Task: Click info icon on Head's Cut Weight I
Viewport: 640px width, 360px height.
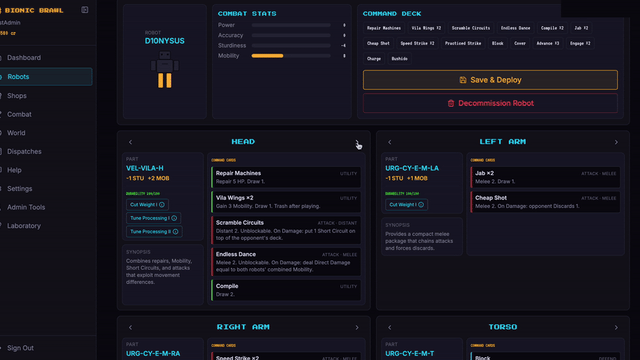Action: [162, 204]
